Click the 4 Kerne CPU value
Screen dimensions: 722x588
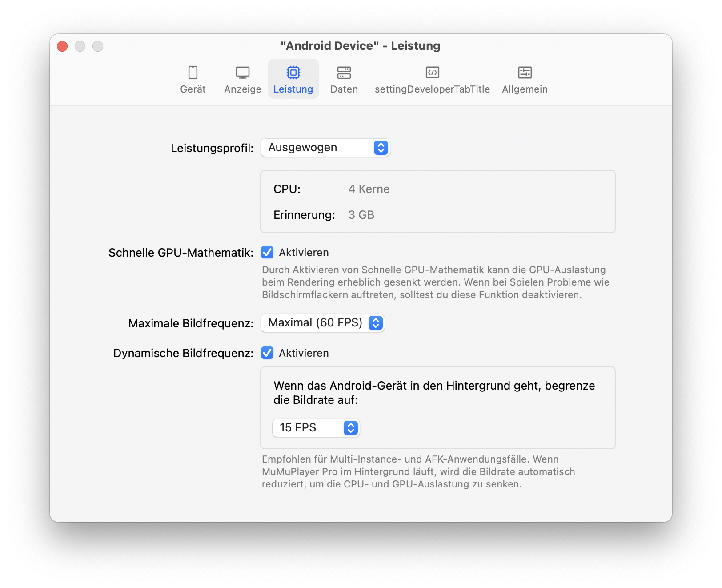coord(369,189)
